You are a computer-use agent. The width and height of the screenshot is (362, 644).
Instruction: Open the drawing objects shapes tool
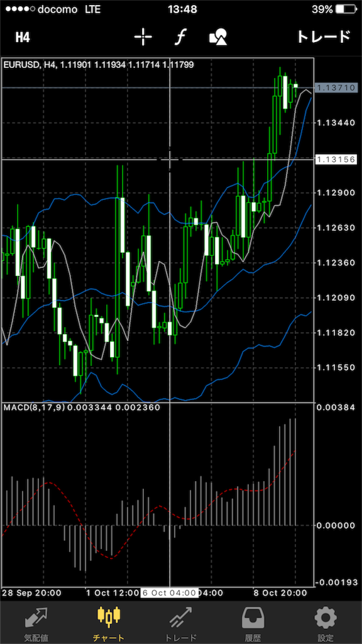coord(218,37)
